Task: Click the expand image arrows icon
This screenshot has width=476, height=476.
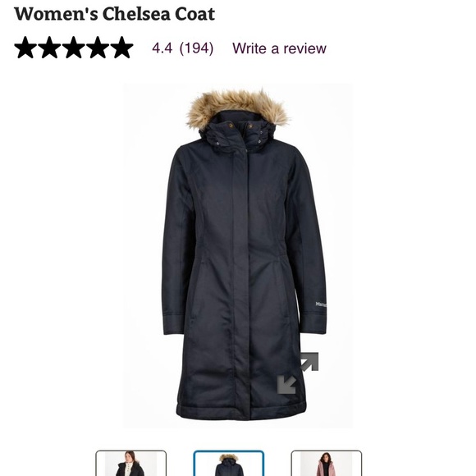Action: (298, 373)
